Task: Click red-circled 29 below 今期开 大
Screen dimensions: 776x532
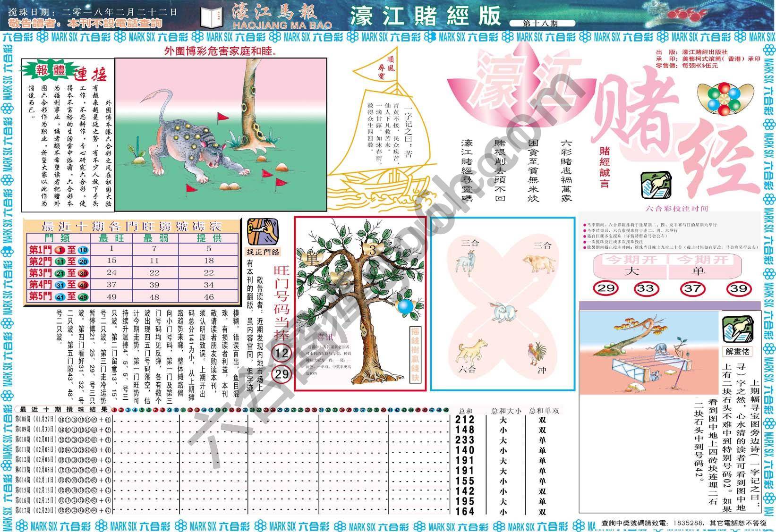Action: 606,289
